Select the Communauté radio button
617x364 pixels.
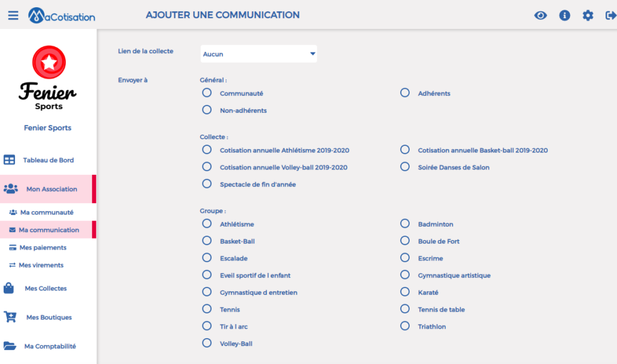pos(207,93)
